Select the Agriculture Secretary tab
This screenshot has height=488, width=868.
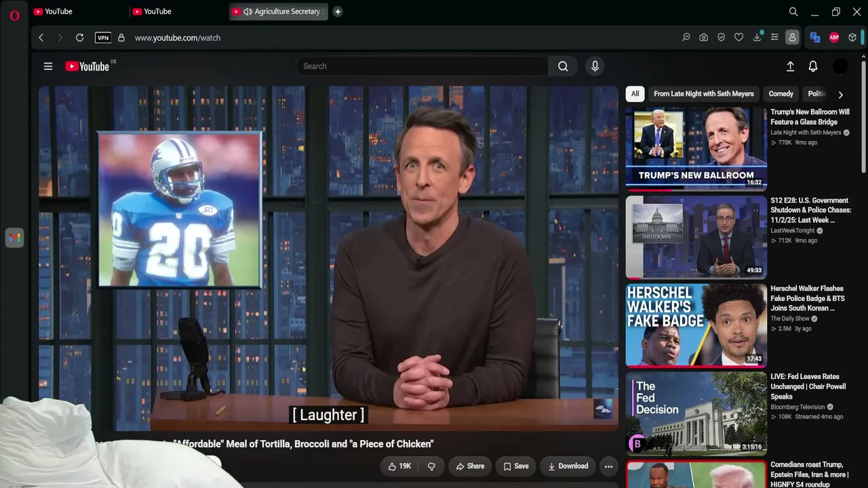(279, 12)
